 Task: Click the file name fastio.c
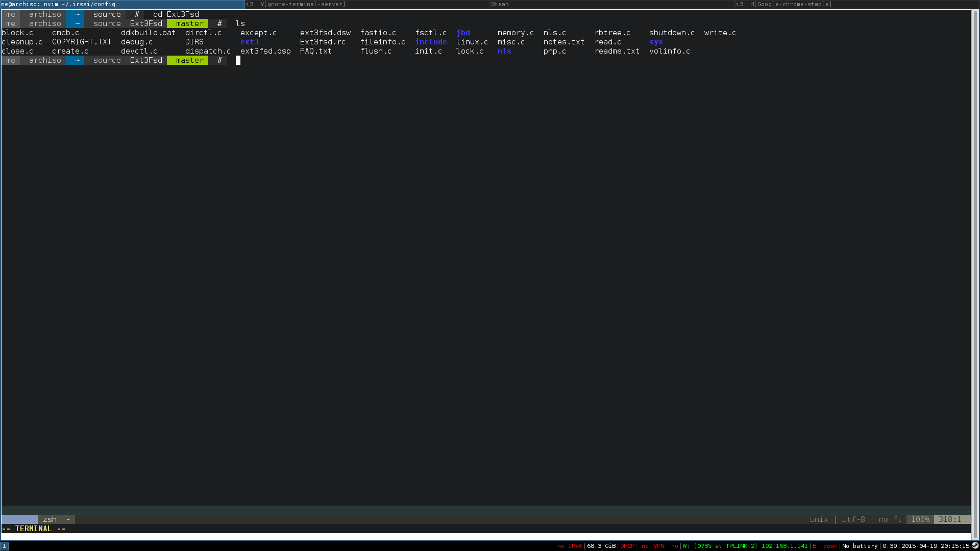(x=378, y=33)
